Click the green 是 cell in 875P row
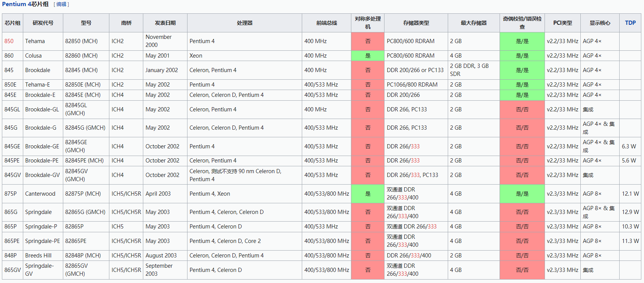Viewport: 644px width, 283px height. click(368, 194)
